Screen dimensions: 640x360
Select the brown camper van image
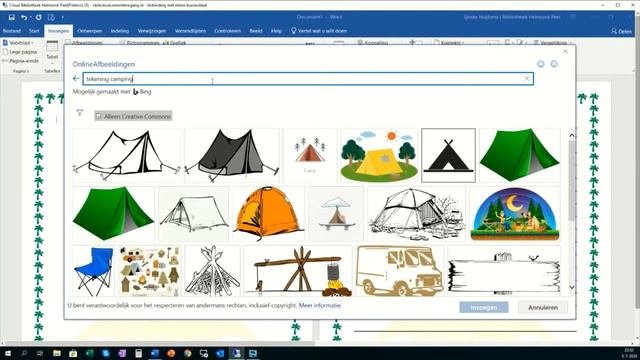tap(400, 271)
